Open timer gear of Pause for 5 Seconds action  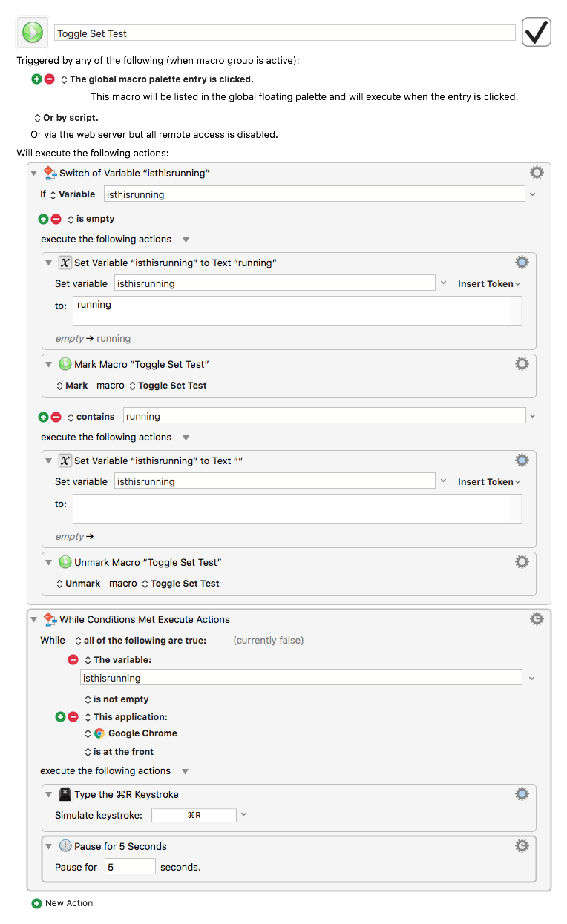[522, 845]
